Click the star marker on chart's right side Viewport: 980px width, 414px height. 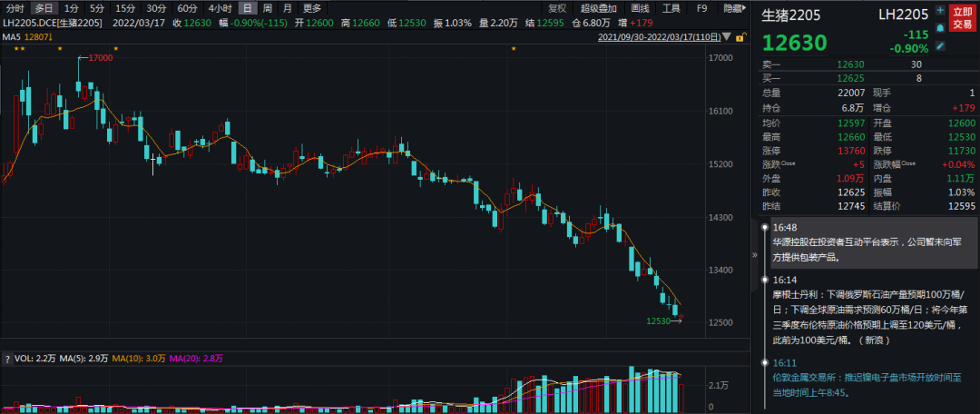[514, 48]
